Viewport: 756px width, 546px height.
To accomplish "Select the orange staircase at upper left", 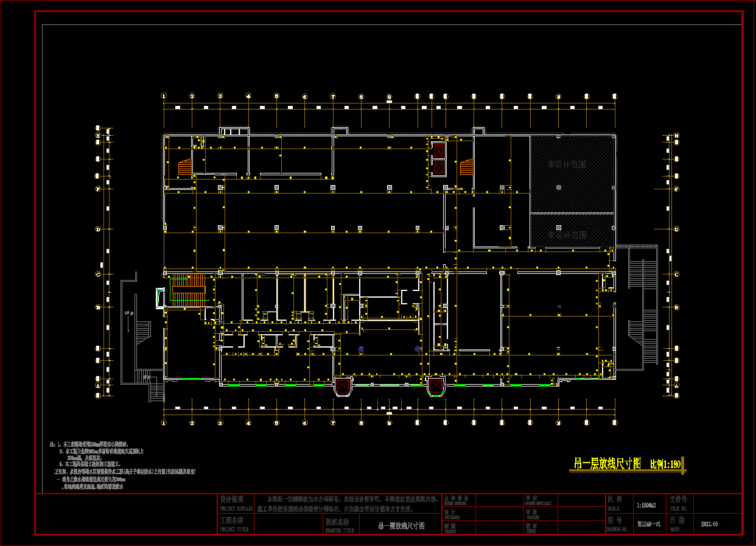I will pyautogui.click(x=185, y=166).
